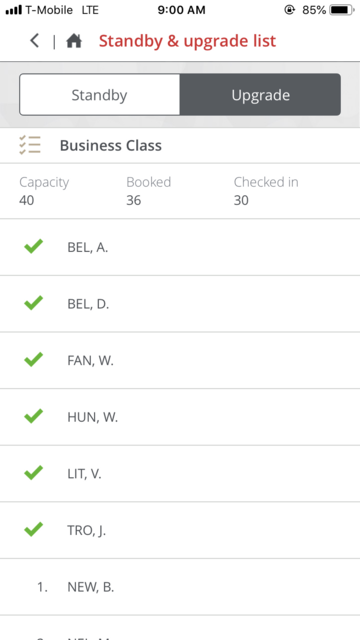Tap the Capacity 40 value
360x640 pixels.
click(27, 200)
